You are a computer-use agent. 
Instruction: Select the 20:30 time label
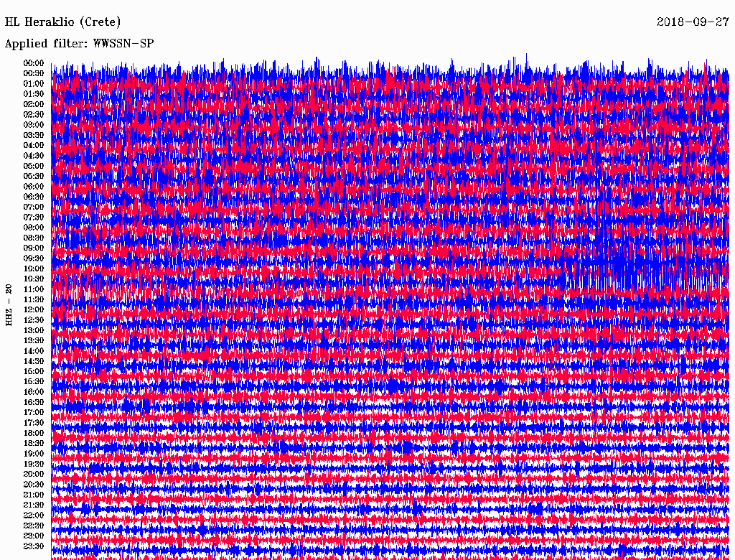33,485
